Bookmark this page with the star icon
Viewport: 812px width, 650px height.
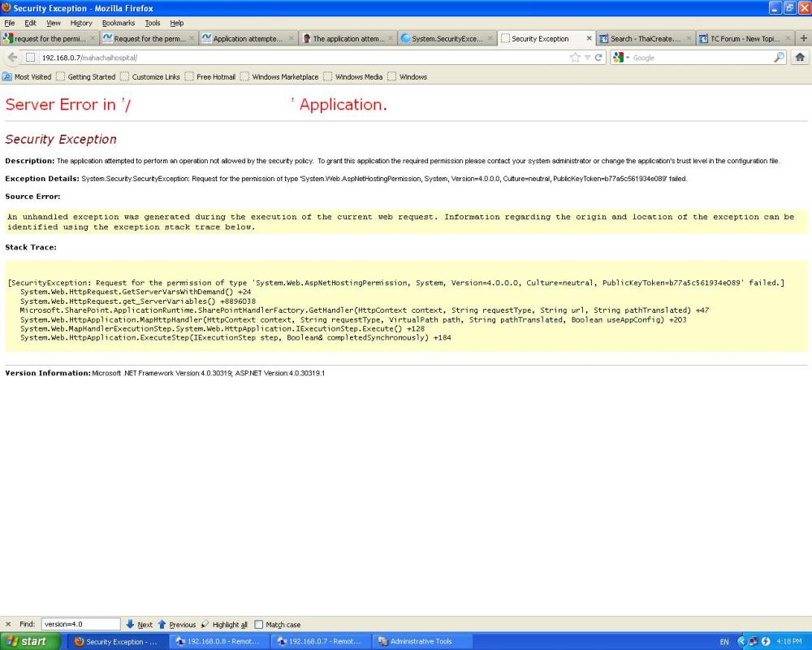pos(576,58)
